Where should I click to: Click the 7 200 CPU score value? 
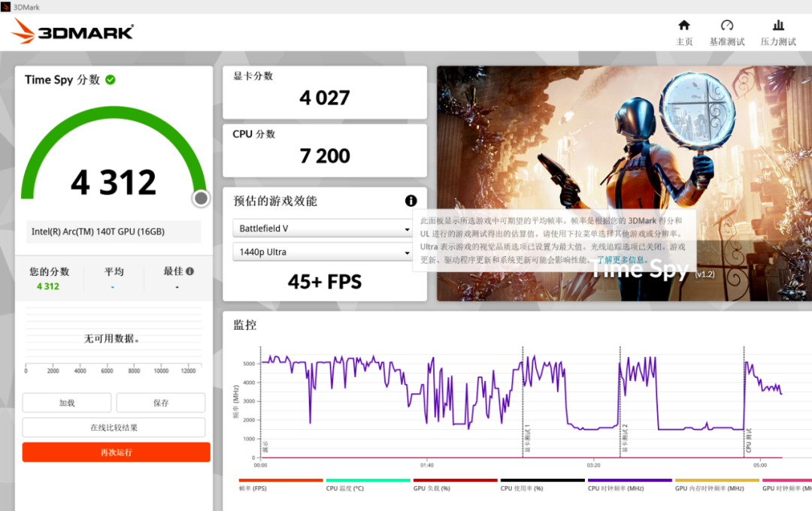[325, 156]
